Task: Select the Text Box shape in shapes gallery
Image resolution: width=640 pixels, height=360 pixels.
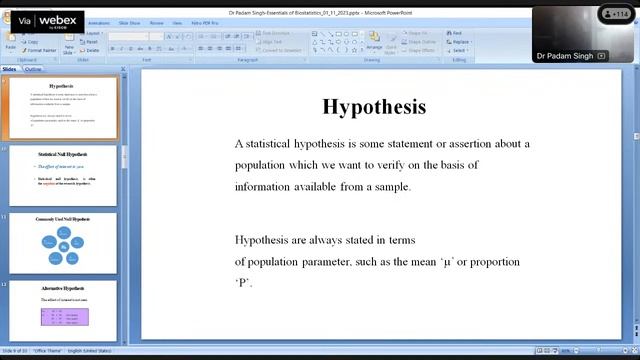Action: click(x=314, y=34)
